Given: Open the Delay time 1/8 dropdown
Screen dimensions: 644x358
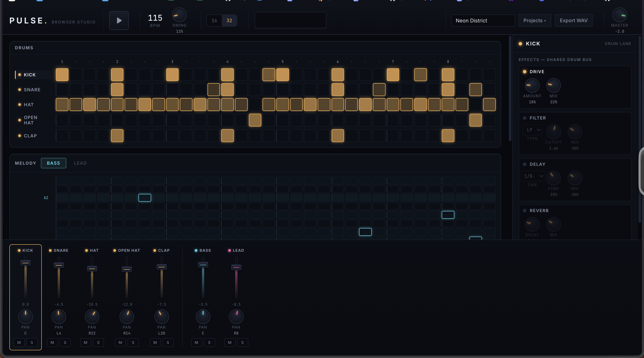Looking at the screenshot, I should [x=532, y=176].
